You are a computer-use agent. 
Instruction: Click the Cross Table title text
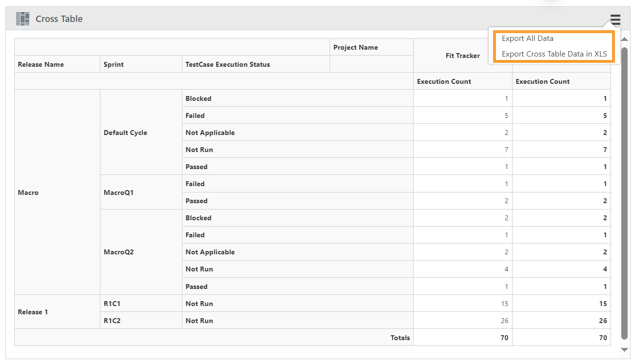coord(59,19)
